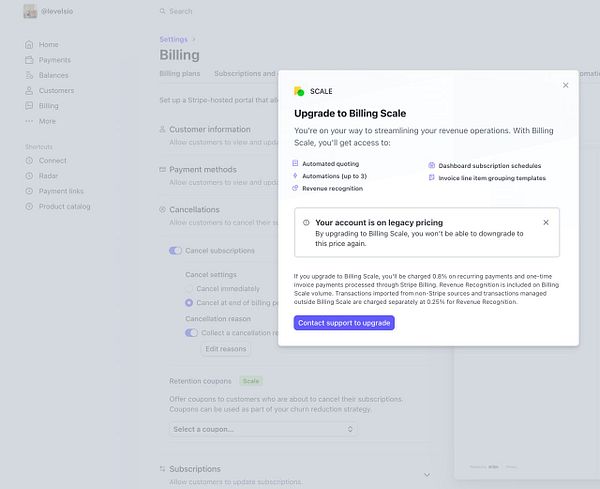Open the Select a coupon dropdown
Image resolution: width=600 pixels, height=489 pixels.
(263, 429)
